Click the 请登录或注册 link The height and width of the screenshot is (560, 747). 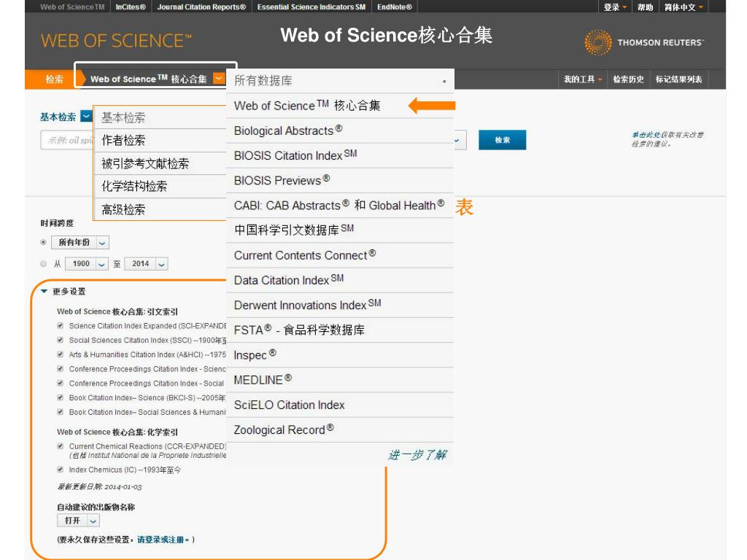[160, 540]
